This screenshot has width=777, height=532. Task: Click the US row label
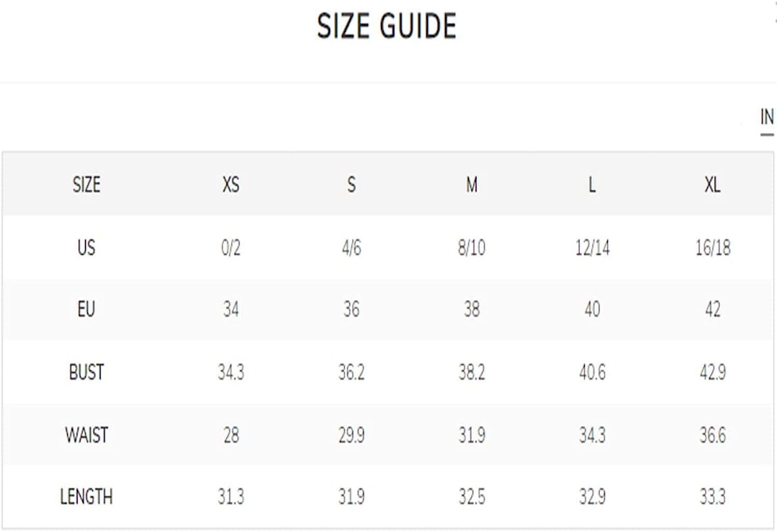pos(87,247)
